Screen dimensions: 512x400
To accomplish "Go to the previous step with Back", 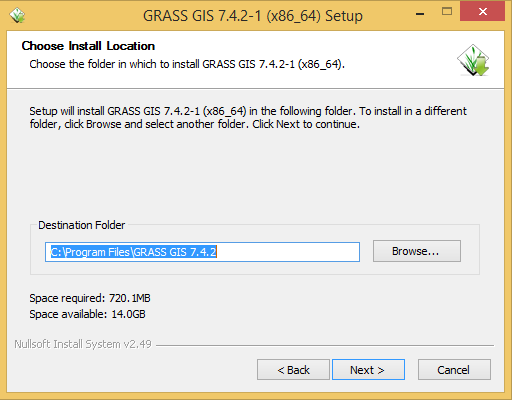I will (x=293, y=370).
